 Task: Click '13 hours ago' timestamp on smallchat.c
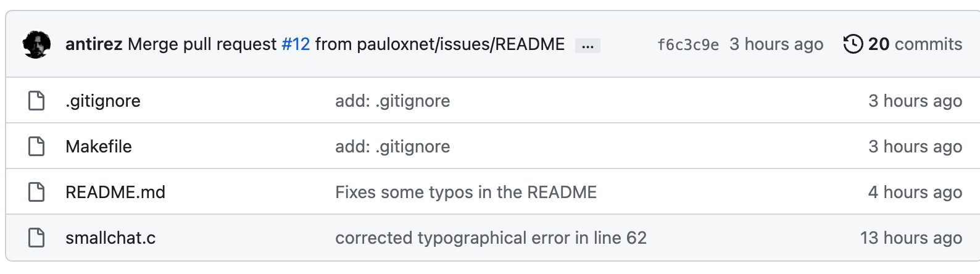911,238
